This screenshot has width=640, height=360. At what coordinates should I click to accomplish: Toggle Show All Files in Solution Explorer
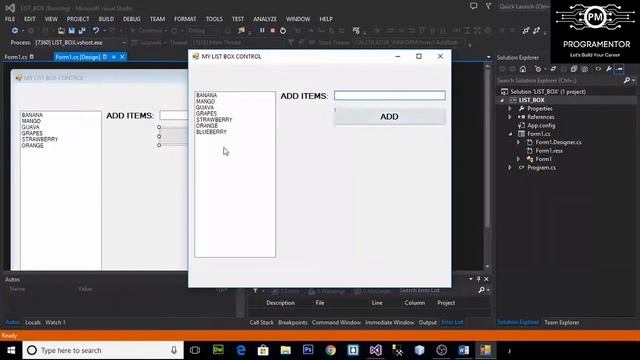pyautogui.click(x=584, y=69)
